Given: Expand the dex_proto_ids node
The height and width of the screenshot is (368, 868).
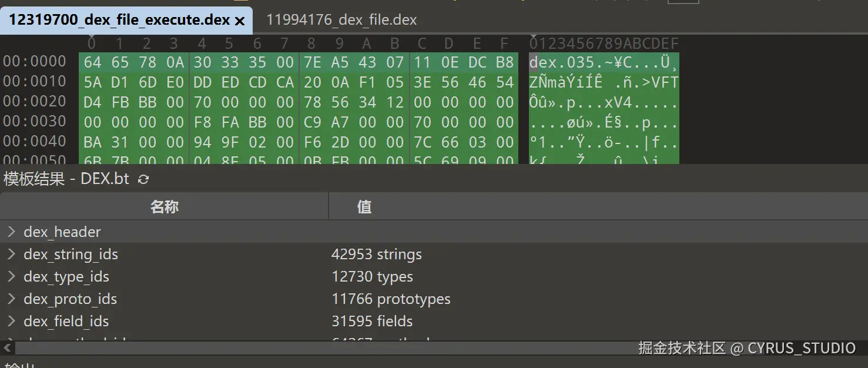Looking at the screenshot, I should tap(11, 299).
